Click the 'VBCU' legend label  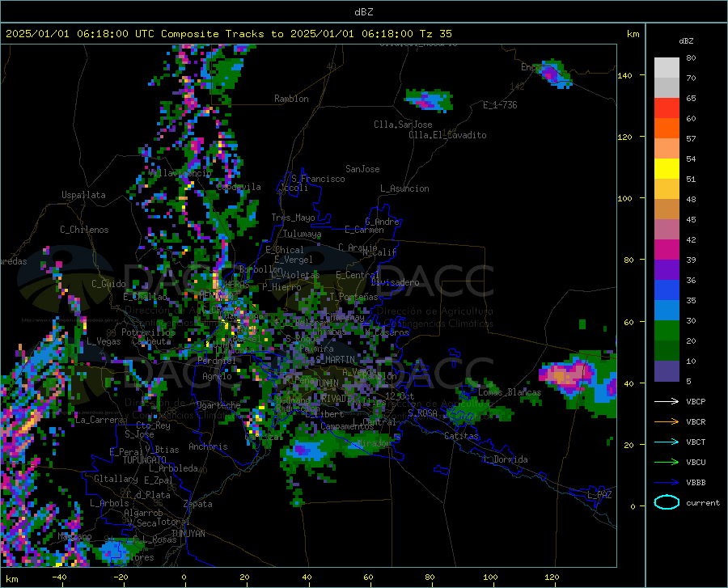tap(696, 463)
